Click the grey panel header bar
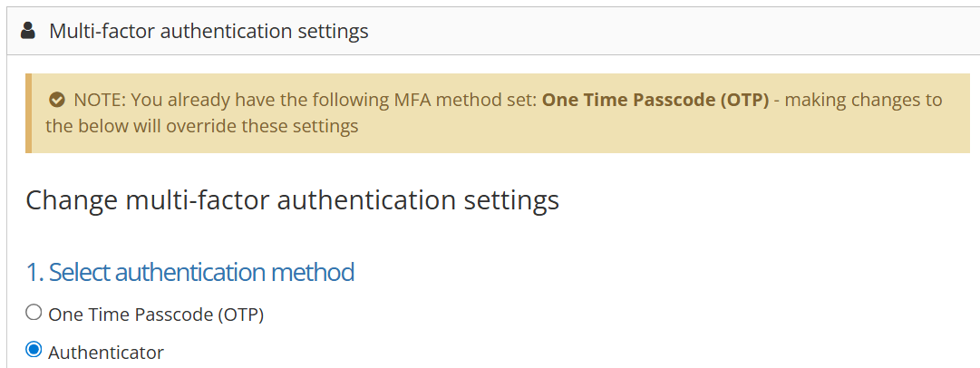980x368 pixels. click(493, 31)
